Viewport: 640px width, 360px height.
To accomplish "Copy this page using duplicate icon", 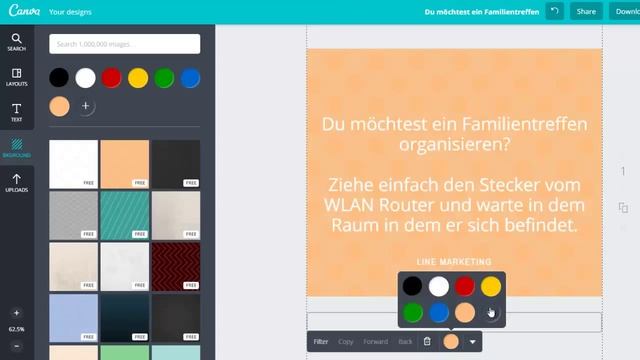I will (x=623, y=208).
